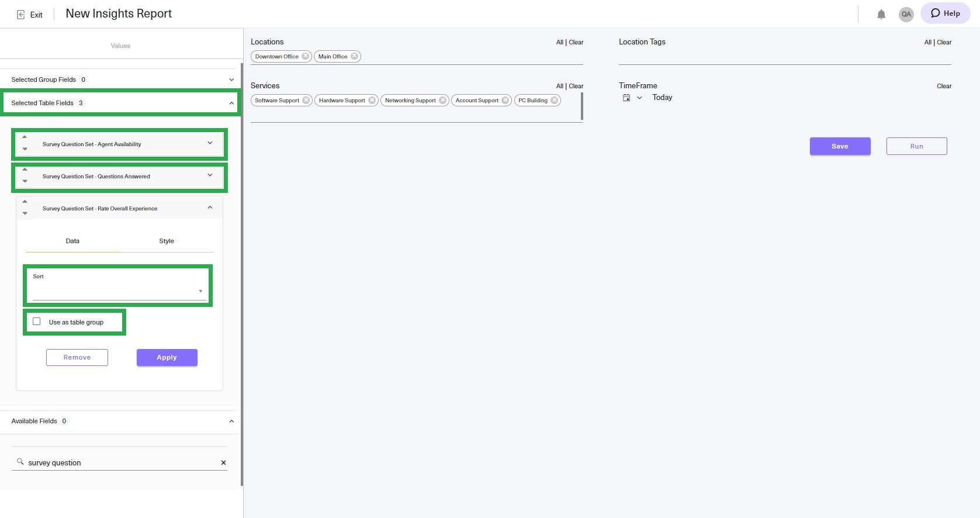Expand Selected Group Fields section
Screen dimensions: 980x518
tap(231, 80)
